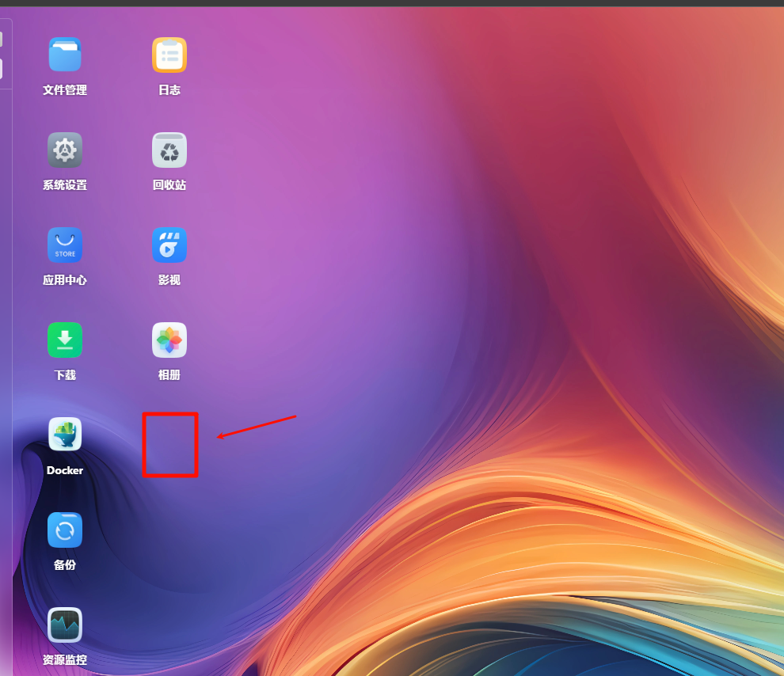Launch the 影视 video app icon
The height and width of the screenshot is (676, 784).
coord(169,245)
